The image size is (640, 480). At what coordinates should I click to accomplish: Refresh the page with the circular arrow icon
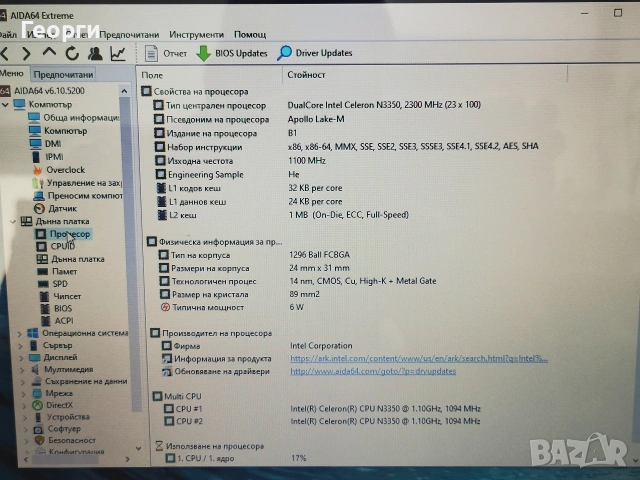tap(72, 53)
